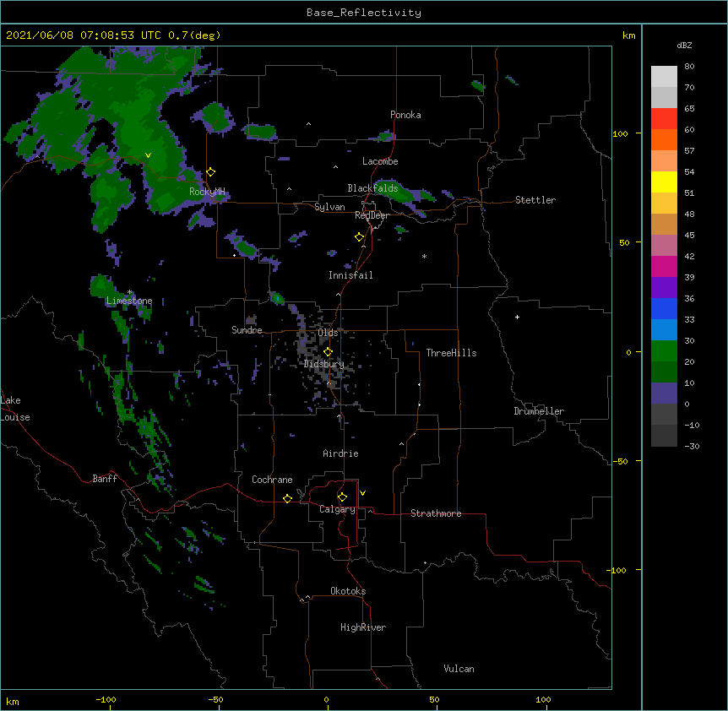
Task: Click the Base_Reflectivity title text
Action: click(x=364, y=13)
